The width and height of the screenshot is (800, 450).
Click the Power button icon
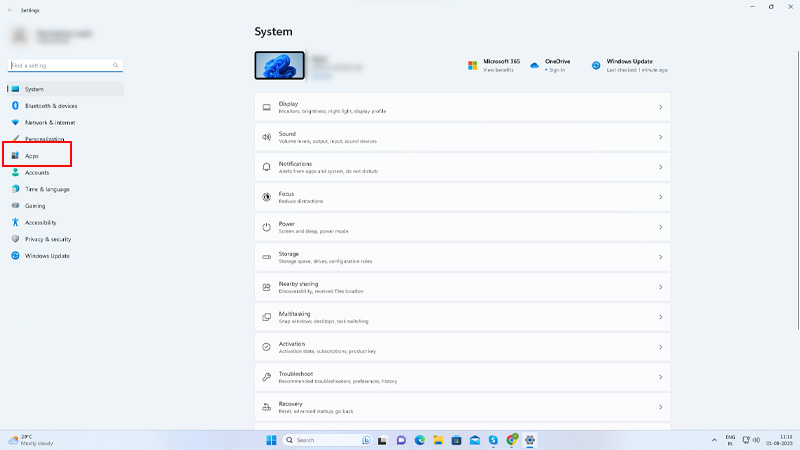[x=266, y=227]
